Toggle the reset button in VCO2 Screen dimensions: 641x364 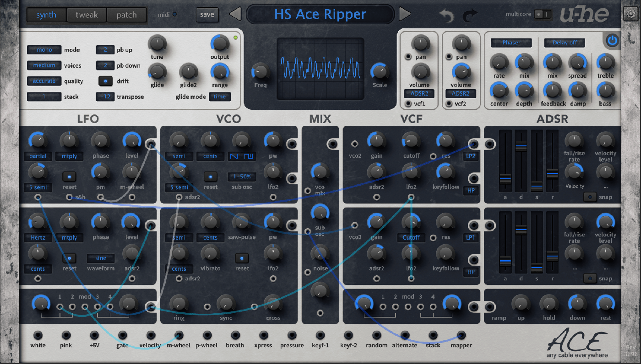(x=242, y=258)
